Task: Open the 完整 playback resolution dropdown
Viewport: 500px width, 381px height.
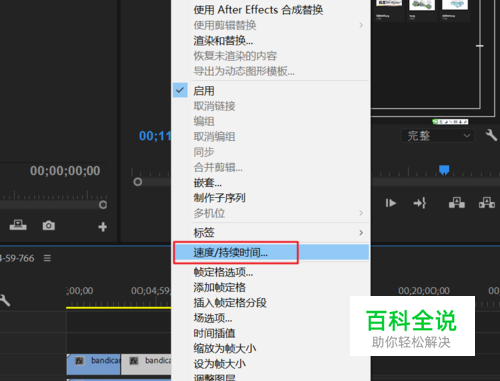Action: click(437, 136)
